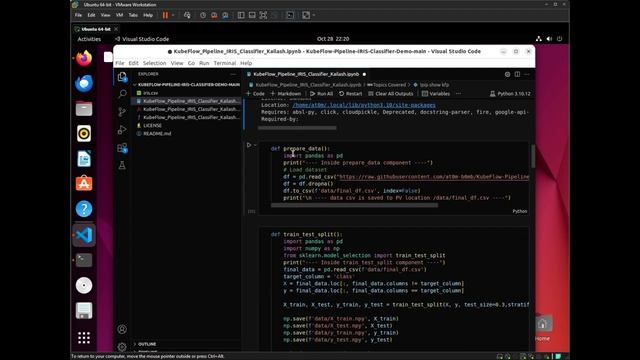Image resolution: width=640 pixels, height=360 pixels.
Task: Open Variables panel from notebook toolbar
Action: (436, 93)
